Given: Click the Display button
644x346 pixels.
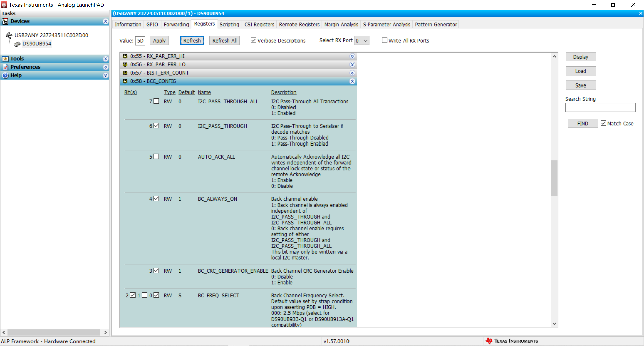Looking at the screenshot, I should [581, 57].
